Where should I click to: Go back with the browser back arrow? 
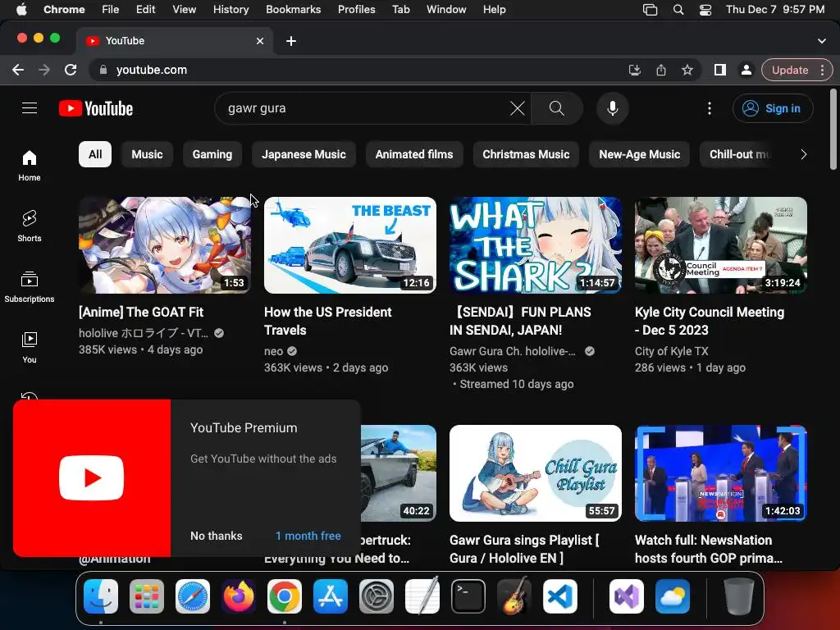point(18,70)
